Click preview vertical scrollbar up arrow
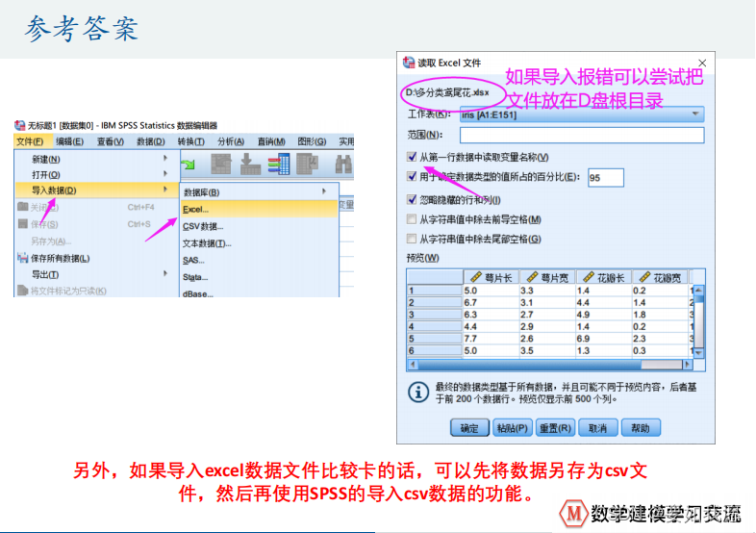 [x=698, y=290]
